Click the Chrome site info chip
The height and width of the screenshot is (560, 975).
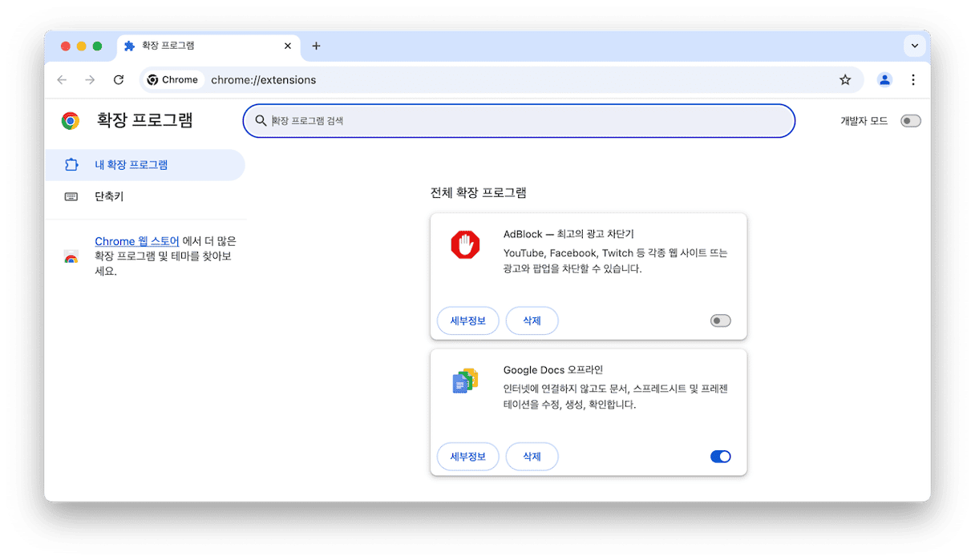(172, 80)
